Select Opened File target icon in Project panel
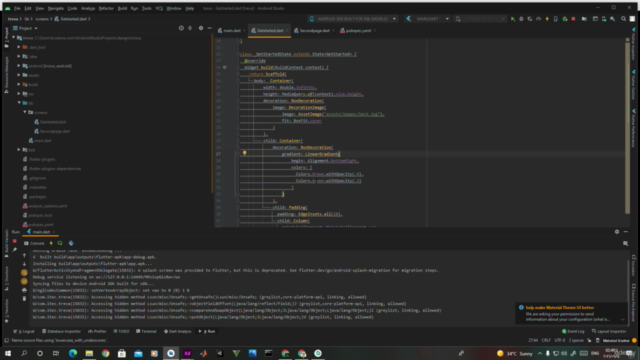 tap(181, 28)
